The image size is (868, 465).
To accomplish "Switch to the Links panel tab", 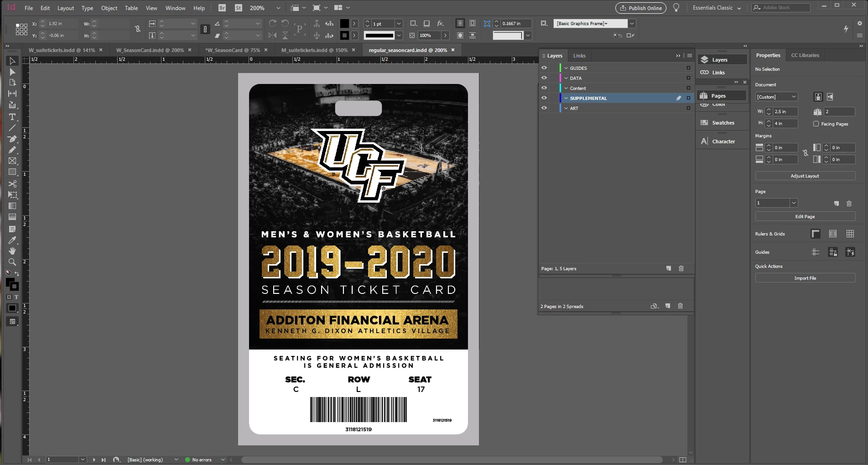I will pos(579,56).
